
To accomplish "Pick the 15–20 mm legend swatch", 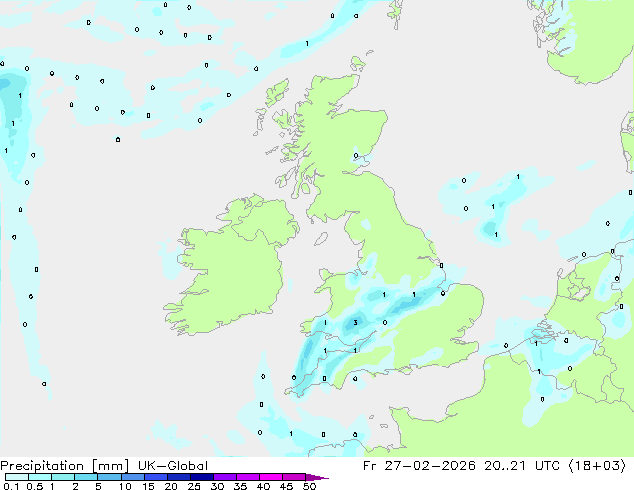I will click(156, 477).
